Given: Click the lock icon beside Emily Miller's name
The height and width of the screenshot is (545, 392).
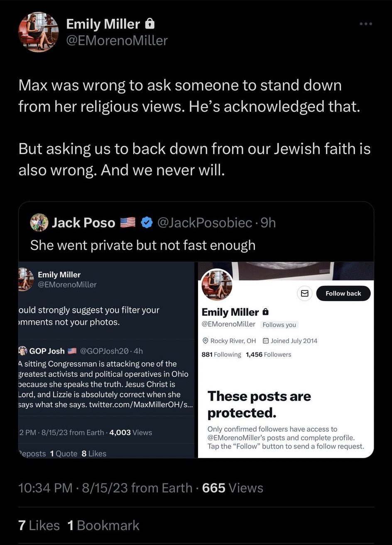Looking at the screenshot, I should pyautogui.click(x=150, y=24).
